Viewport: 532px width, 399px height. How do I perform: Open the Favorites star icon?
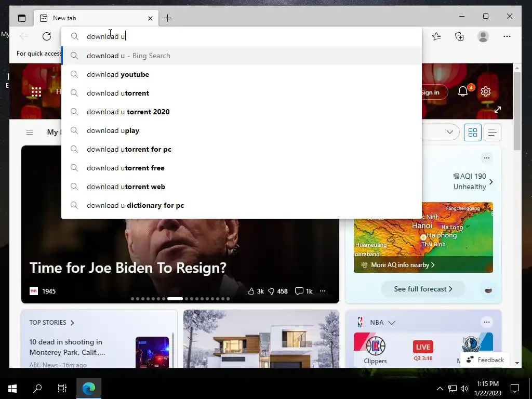coord(436,36)
